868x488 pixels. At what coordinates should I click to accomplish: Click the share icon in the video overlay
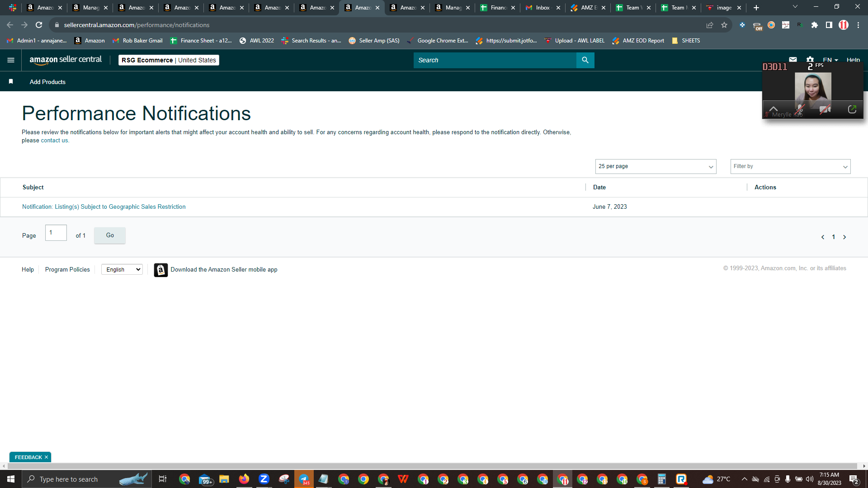click(852, 109)
